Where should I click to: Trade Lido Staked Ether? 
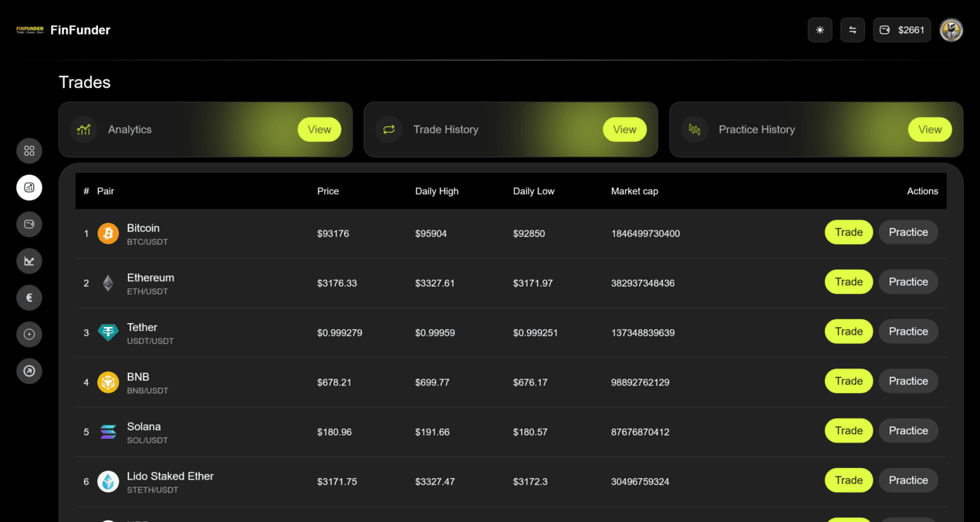tap(849, 480)
